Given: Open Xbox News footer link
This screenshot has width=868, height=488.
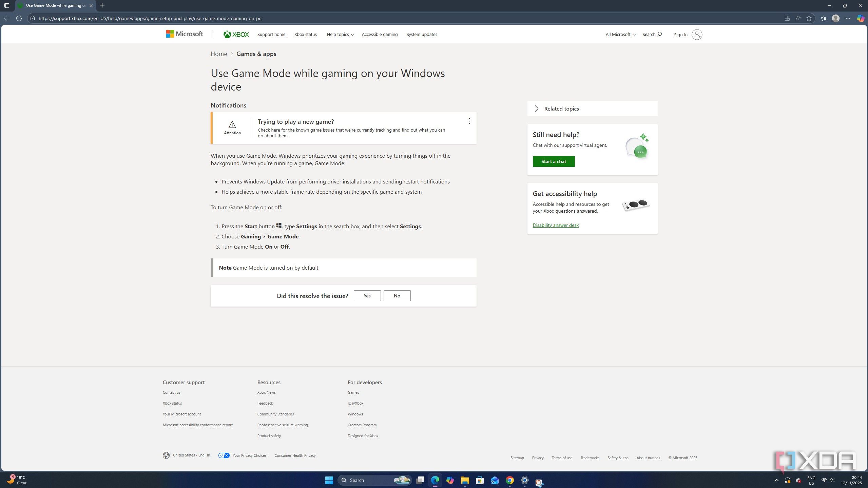Looking at the screenshot, I should [266, 392].
